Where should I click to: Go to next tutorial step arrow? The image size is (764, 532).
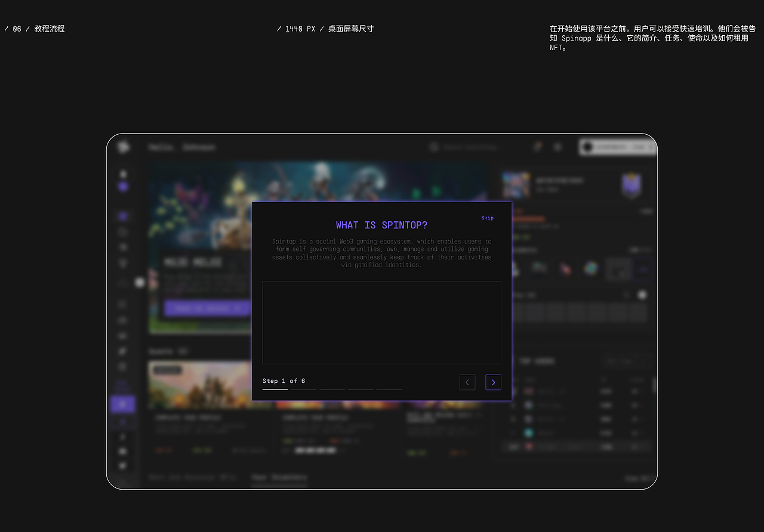(493, 382)
